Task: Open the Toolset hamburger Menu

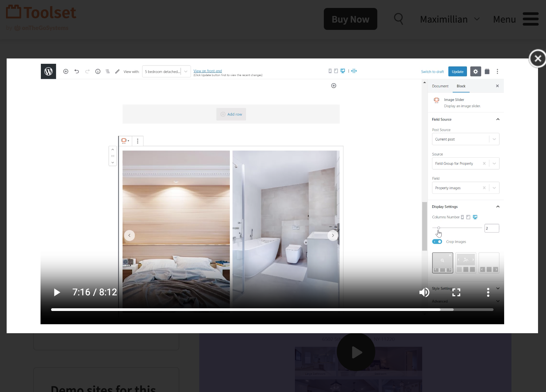Action: click(x=516, y=19)
